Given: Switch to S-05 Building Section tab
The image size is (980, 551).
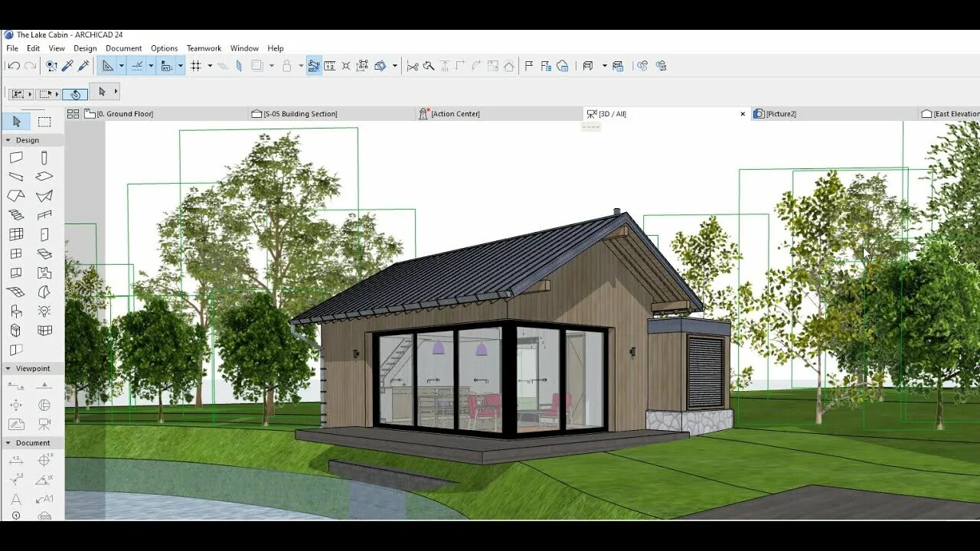Looking at the screenshot, I should [x=331, y=114].
